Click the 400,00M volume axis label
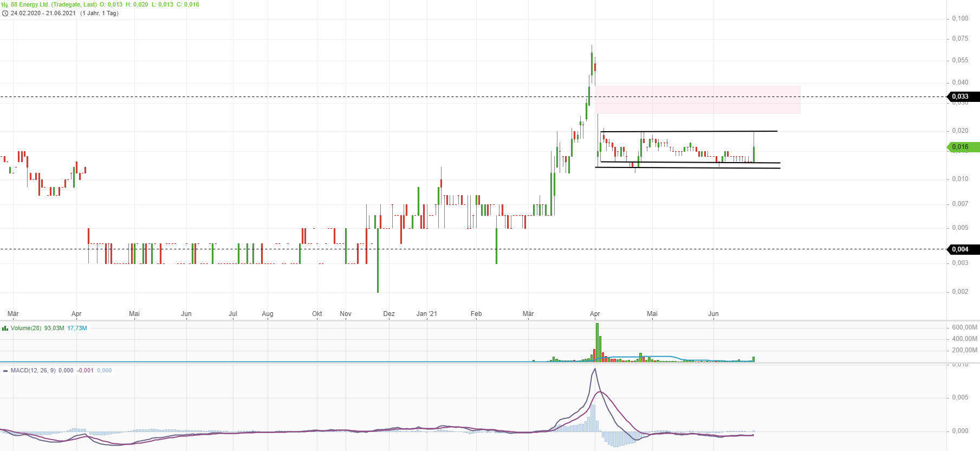 click(965, 339)
